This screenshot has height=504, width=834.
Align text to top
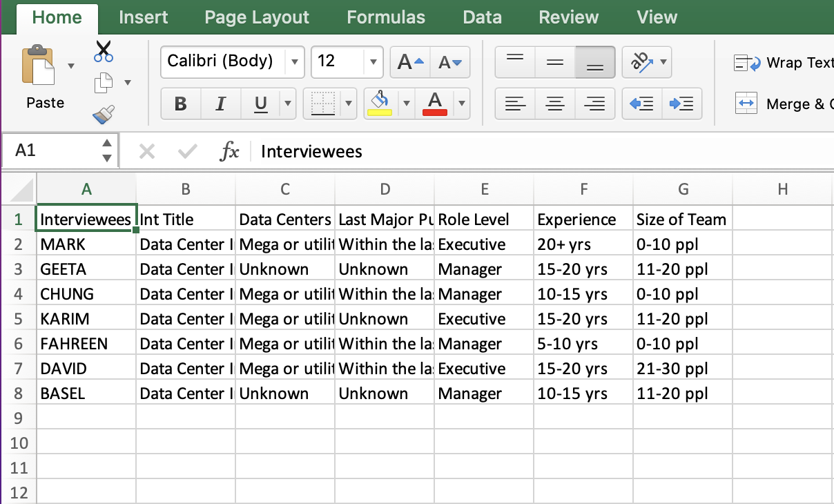(515, 63)
